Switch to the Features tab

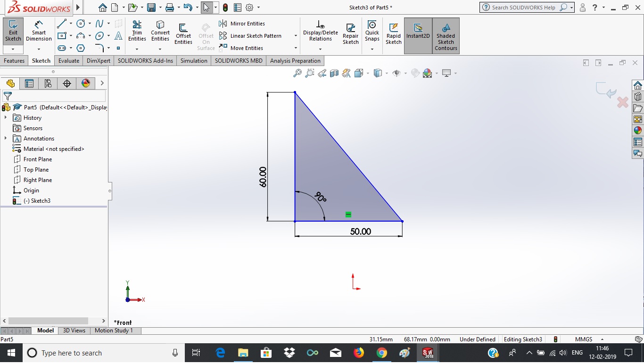tap(14, 61)
